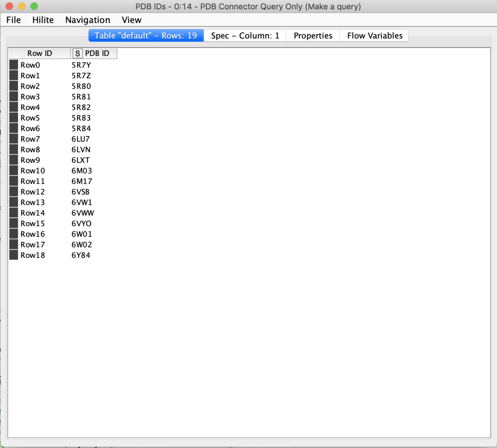497x448 pixels.
Task: Close the PDB IDs window
Action: click(x=9, y=6)
